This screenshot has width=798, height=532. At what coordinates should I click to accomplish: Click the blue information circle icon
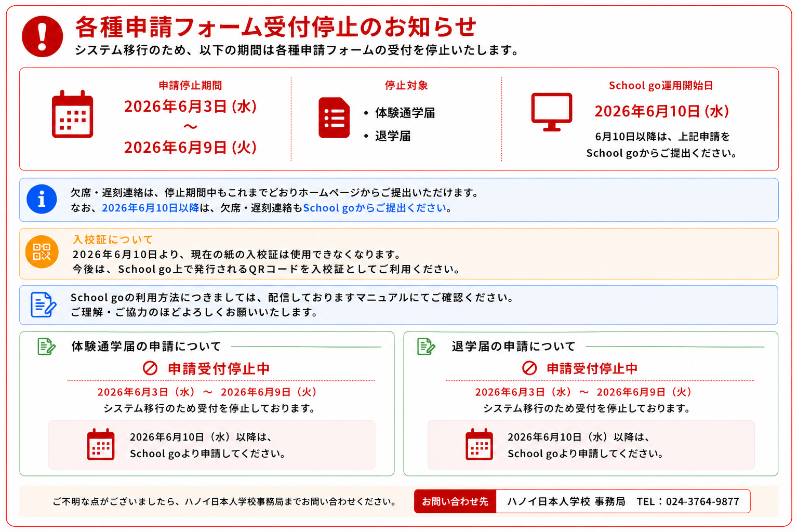[42, 199]
